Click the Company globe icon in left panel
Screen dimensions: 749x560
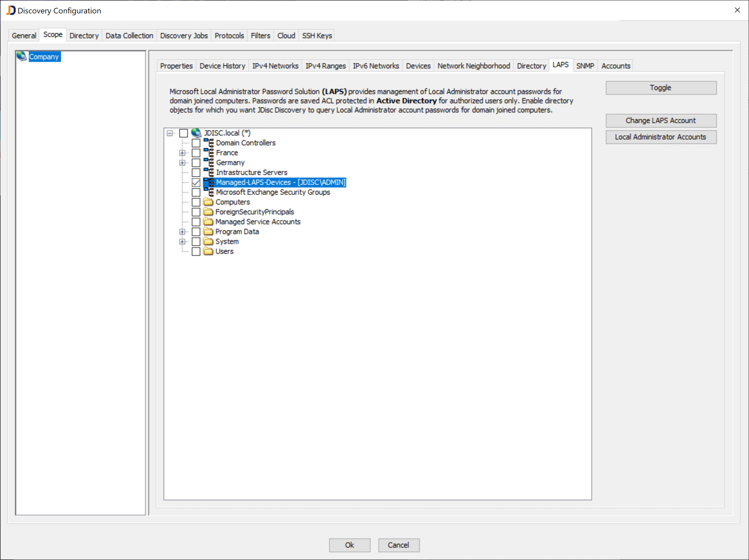[22, 56]
